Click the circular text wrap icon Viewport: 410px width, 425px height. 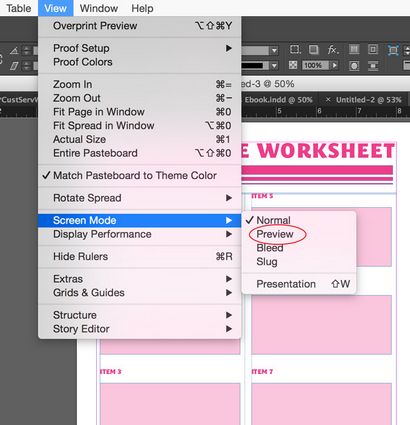click(x=354, y=66)
